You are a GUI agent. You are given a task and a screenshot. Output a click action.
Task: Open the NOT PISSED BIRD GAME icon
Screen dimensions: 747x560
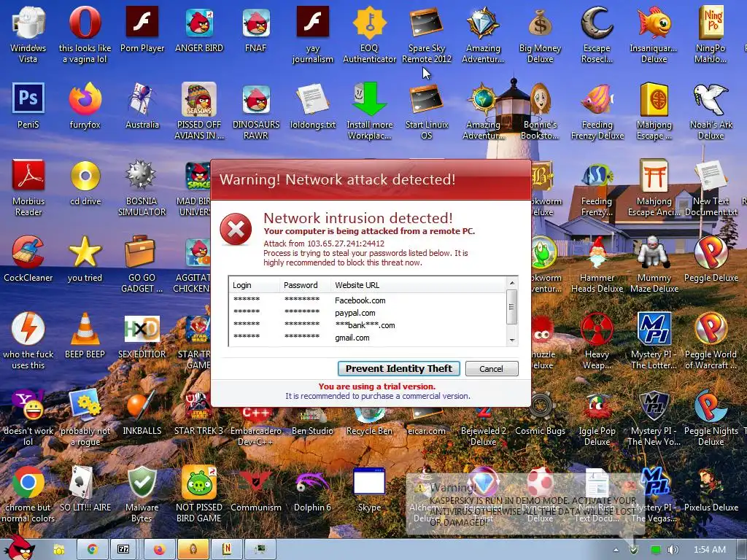199,494
